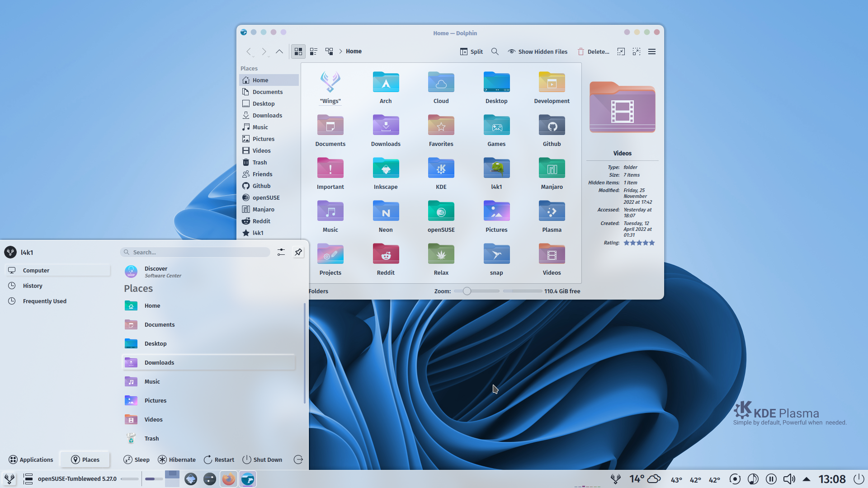The image size is (868, 488).
Task: Click the free disk space bar
Action: pos(523,291)
